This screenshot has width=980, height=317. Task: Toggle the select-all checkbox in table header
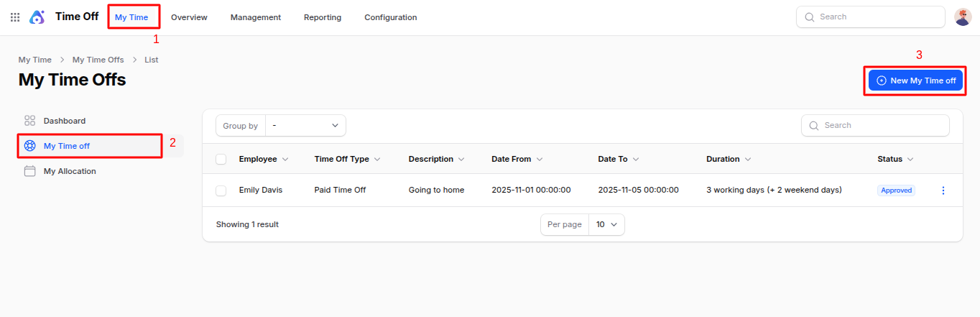pos(221,159)
